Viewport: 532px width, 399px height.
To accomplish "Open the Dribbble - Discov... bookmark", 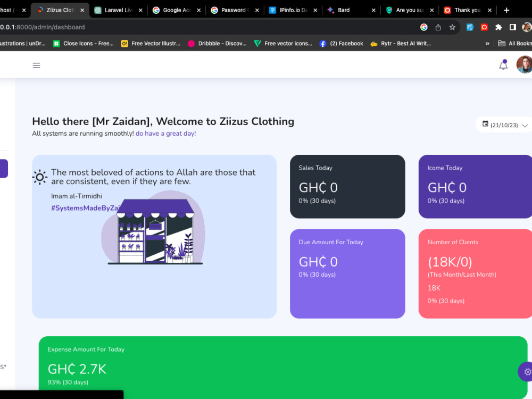I will (x=218, y=44).
